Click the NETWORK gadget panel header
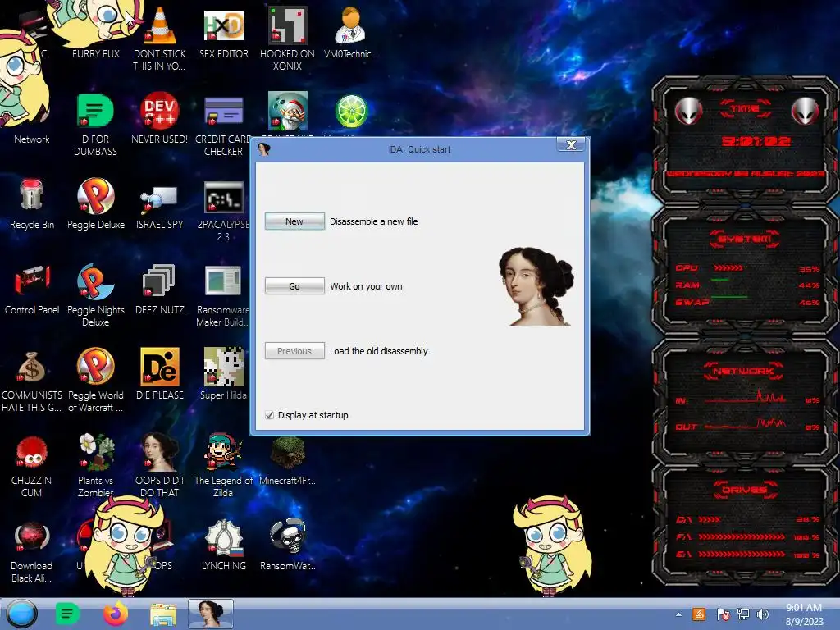This screenshot has height=630, width=840. click(x=744, y=371)
